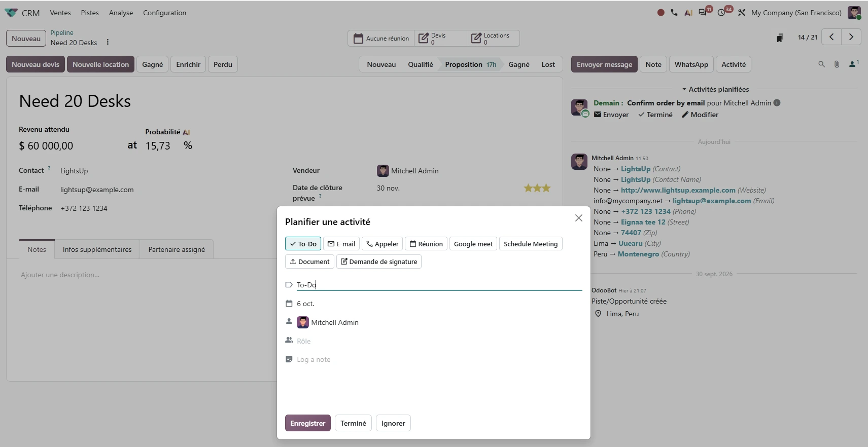This screenshot has width=868, height=447.
Task: Open the Ventes dropdown menu
Action: click(60, 13)
